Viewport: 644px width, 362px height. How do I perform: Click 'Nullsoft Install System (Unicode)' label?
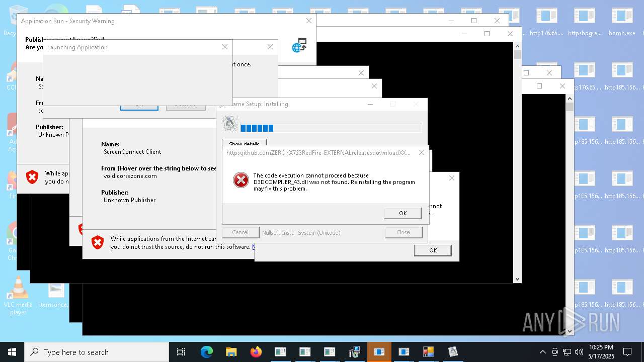click(301, 233)
